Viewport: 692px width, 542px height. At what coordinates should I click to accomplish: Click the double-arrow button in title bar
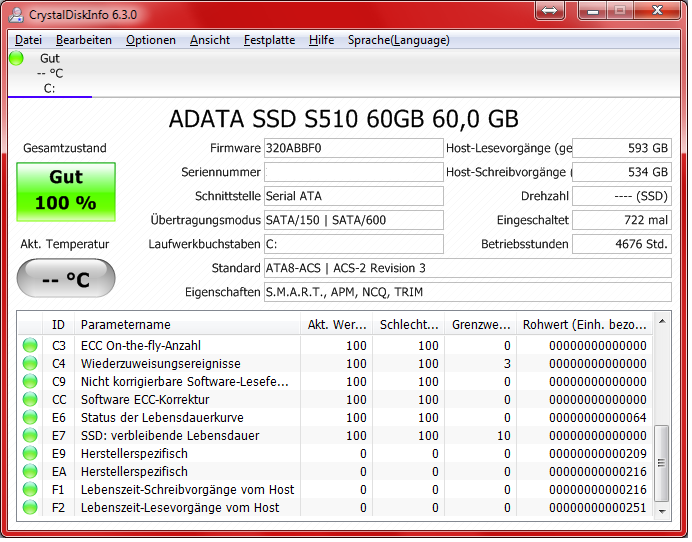coord(549,11)
